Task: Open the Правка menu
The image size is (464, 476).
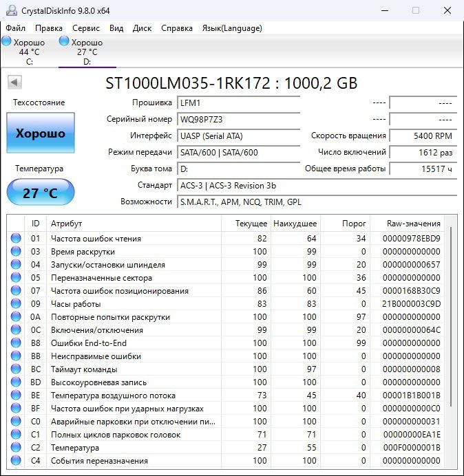Action: 49,28
